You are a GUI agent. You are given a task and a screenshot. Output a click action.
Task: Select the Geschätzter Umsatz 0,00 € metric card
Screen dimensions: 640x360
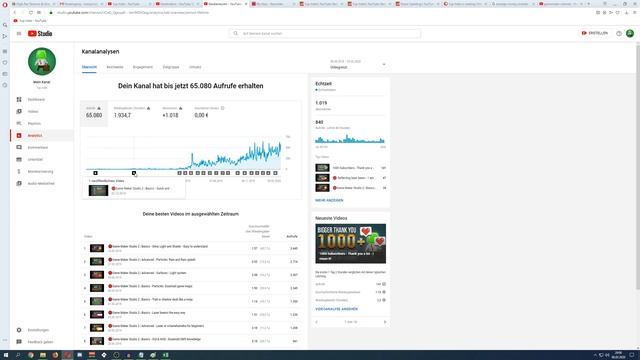point(209,113)
